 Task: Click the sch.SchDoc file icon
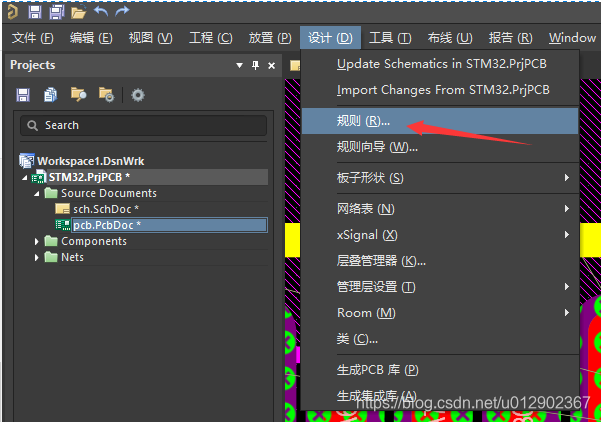pos(62,209)
